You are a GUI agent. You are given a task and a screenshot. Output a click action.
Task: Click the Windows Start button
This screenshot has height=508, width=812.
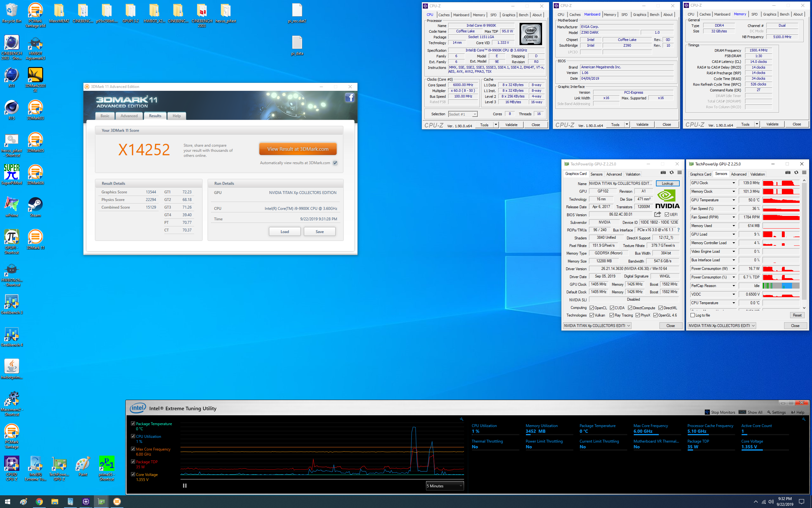coord(8,501)
